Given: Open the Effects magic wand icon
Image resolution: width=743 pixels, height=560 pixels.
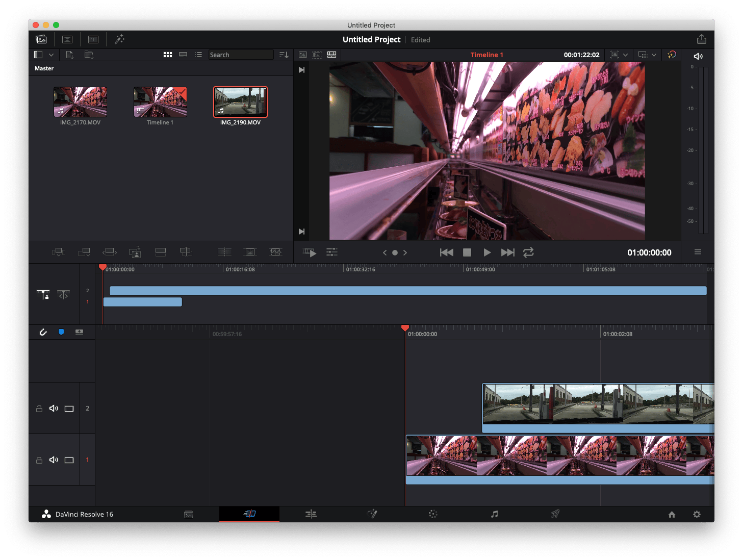Looking at the screenshot, I should [x=119, y=39].
